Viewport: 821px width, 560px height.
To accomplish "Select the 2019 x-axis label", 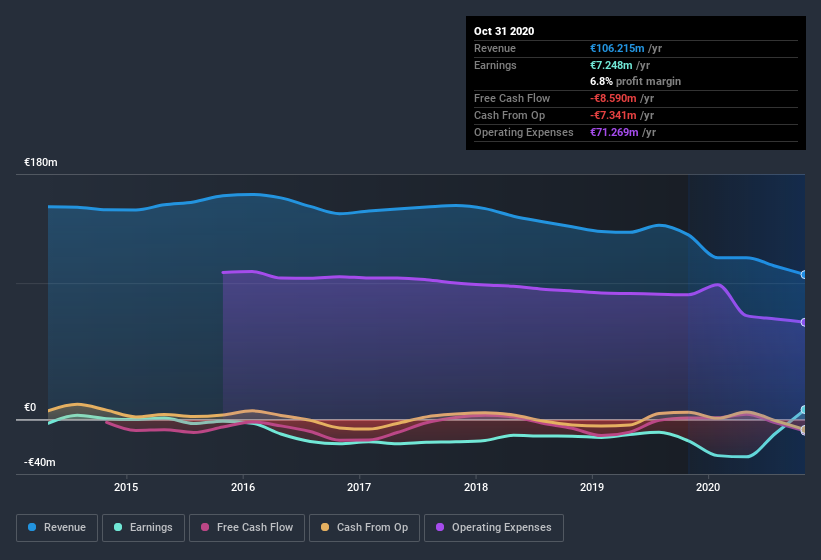I will pos(592,487).
